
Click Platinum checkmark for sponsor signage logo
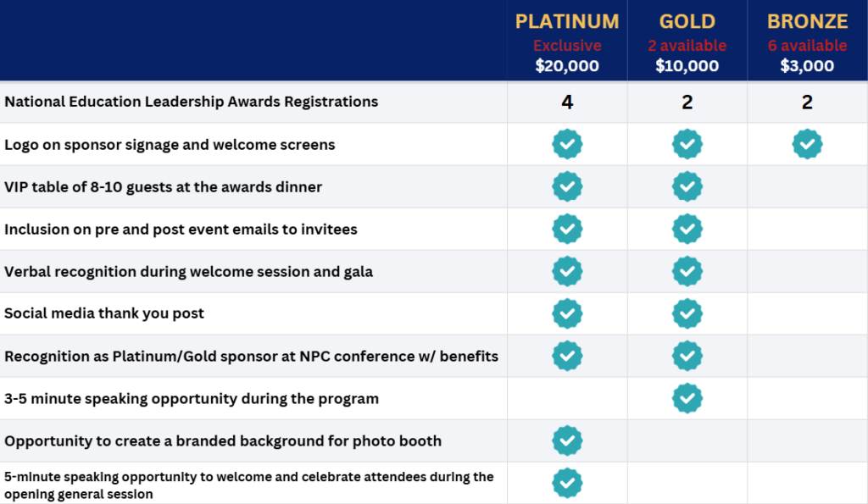pos(567,144)
